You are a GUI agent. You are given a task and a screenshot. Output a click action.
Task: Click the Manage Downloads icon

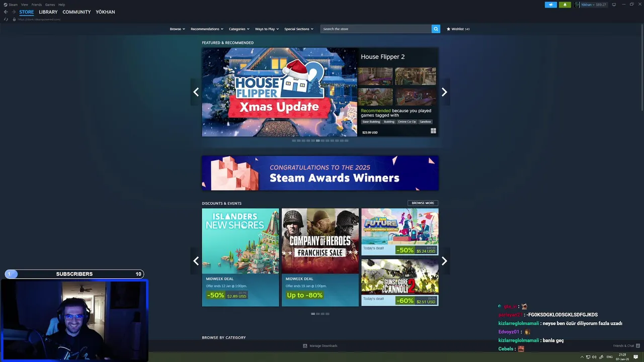[305, 346]
